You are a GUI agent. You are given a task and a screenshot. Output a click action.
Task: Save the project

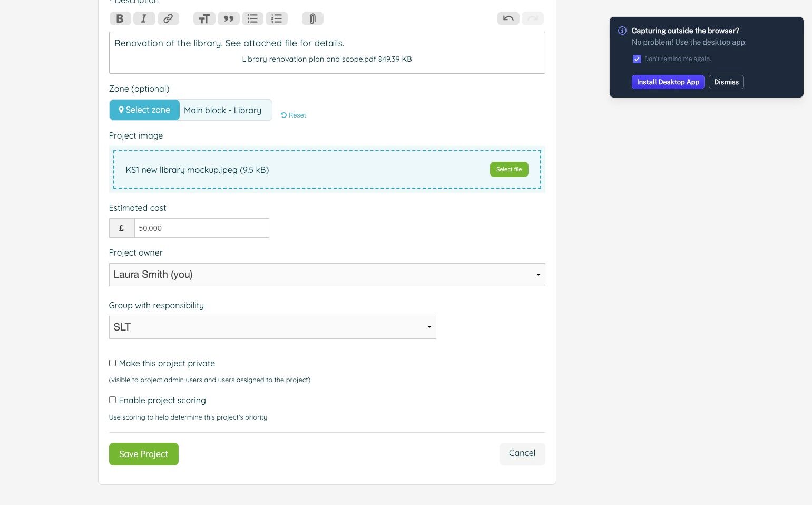tap(144, 454)
